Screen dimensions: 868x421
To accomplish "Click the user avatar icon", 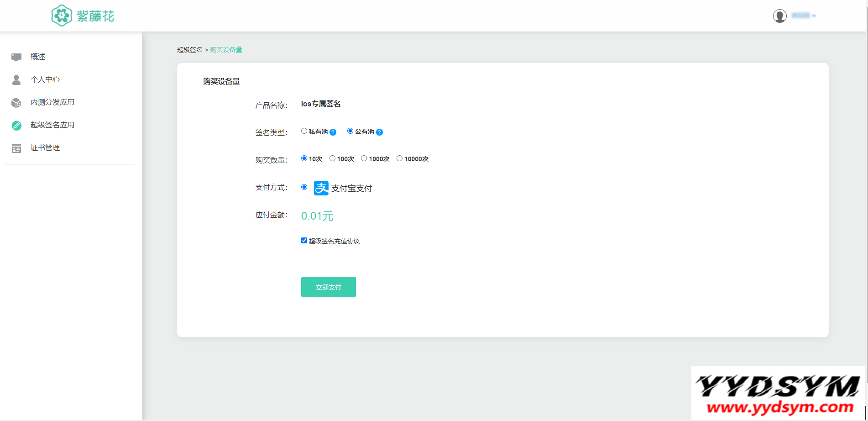I will click(x=779, y=16).
